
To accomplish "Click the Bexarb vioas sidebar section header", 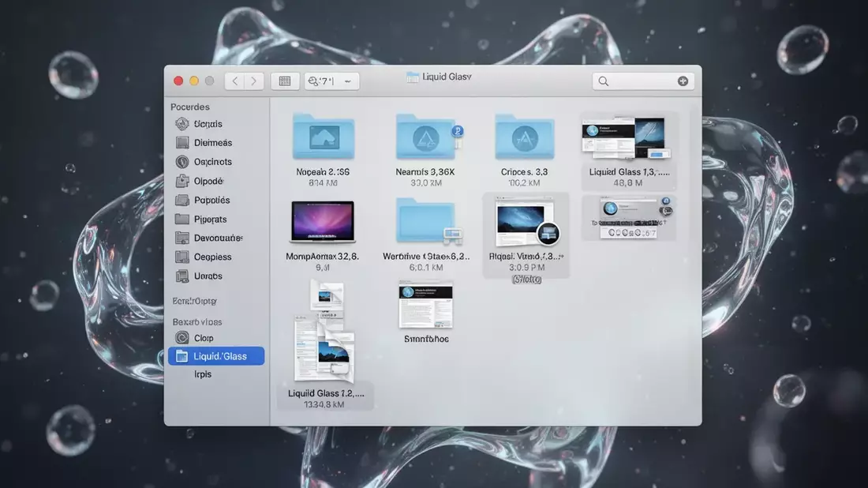I will click(197, 322).
